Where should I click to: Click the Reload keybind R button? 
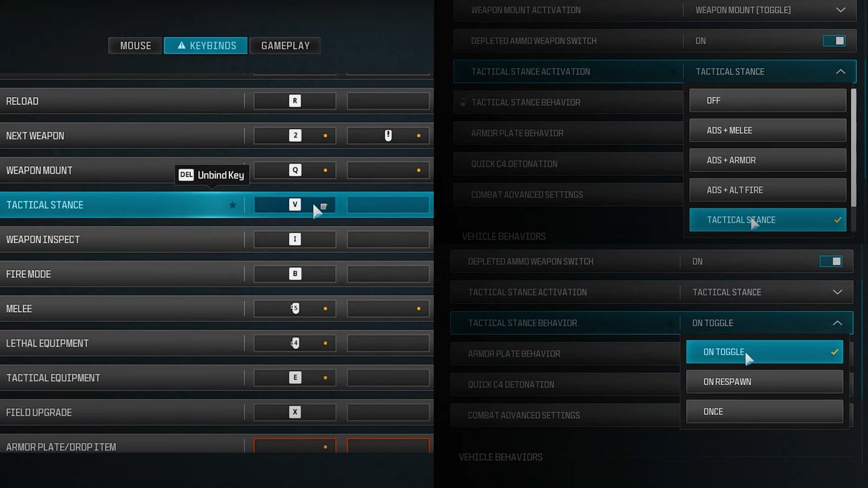[294, 101]
